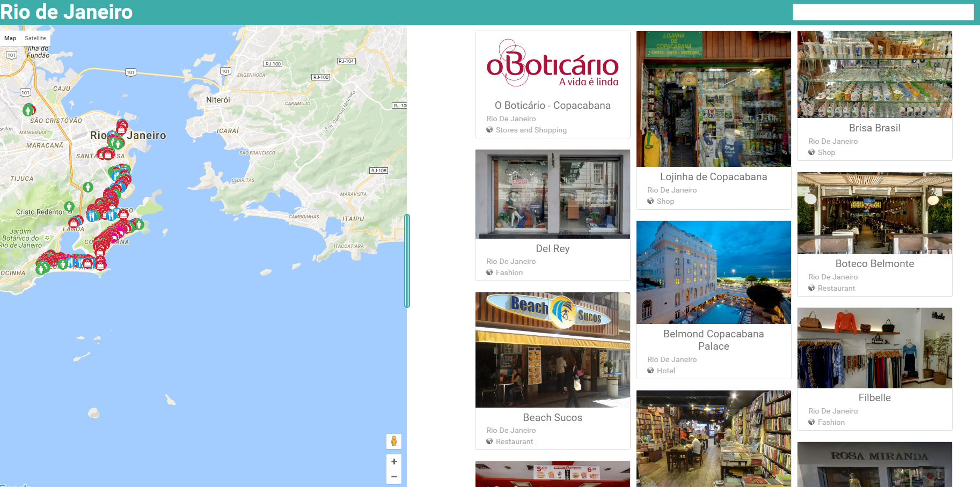Open Brisa Brasil souvenir photo
Image resolution: width=980 pixels, height=487 pixels.
(x=875, y=75)
